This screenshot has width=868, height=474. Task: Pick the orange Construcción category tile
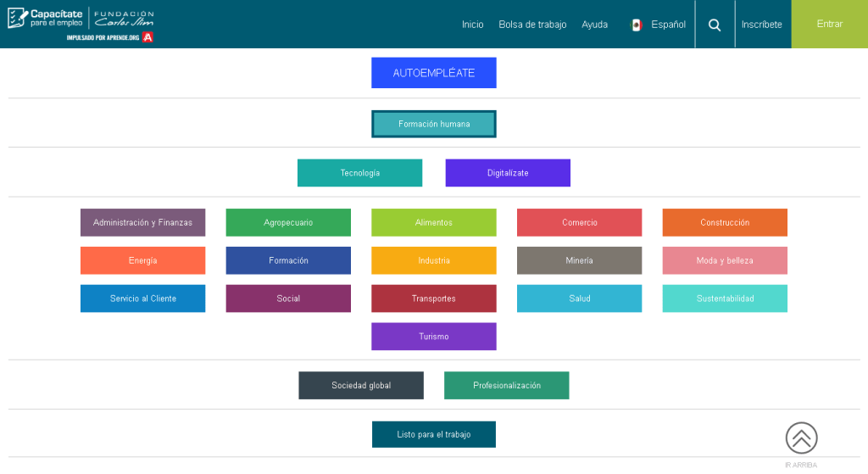tap(725, 222)
